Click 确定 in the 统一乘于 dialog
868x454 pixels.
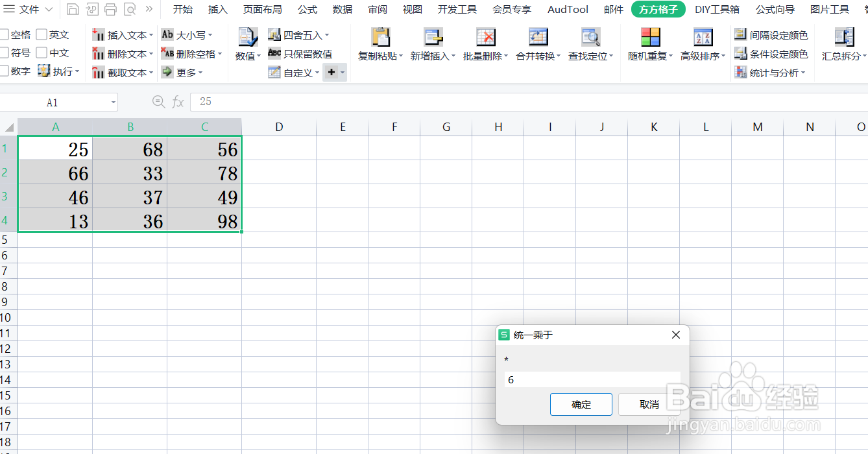(581, 404)
